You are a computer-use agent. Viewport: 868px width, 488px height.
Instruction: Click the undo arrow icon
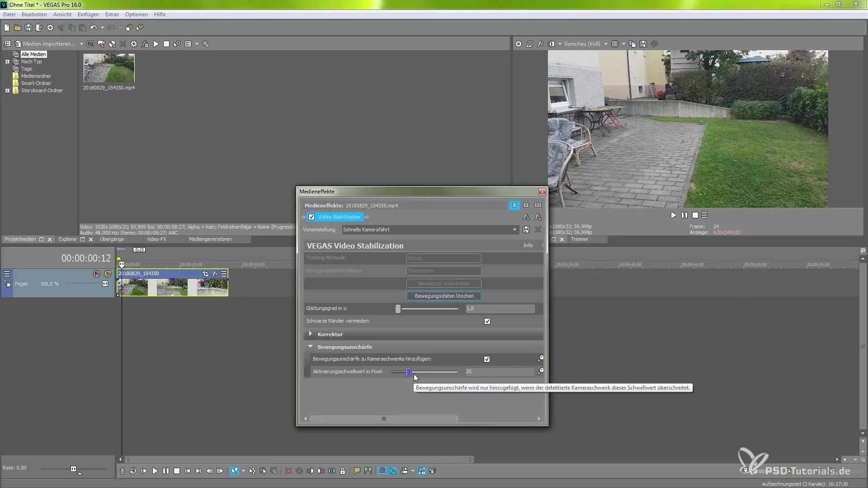(x=94, y=28)
